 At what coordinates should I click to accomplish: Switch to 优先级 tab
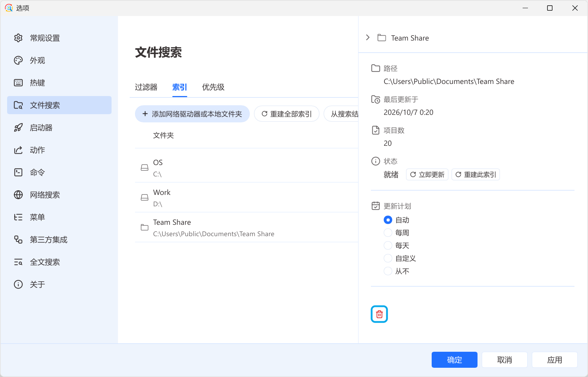(x=213, y=87)
